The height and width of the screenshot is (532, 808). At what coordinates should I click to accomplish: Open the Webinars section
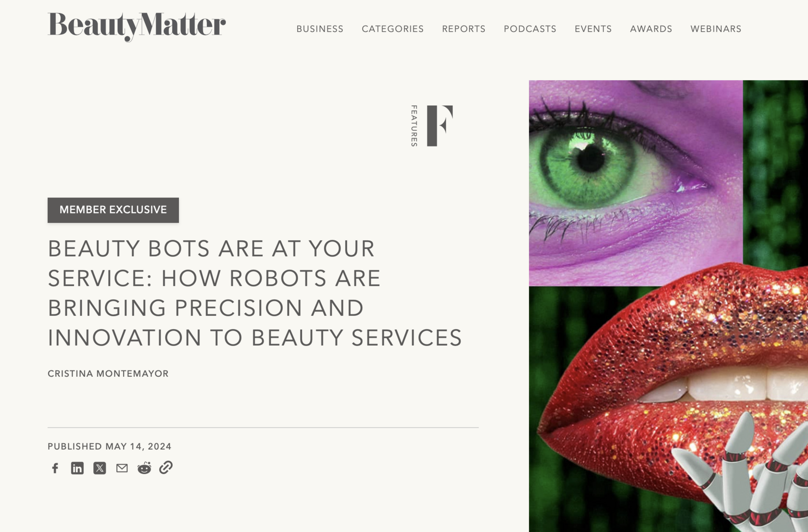(716, 29)
